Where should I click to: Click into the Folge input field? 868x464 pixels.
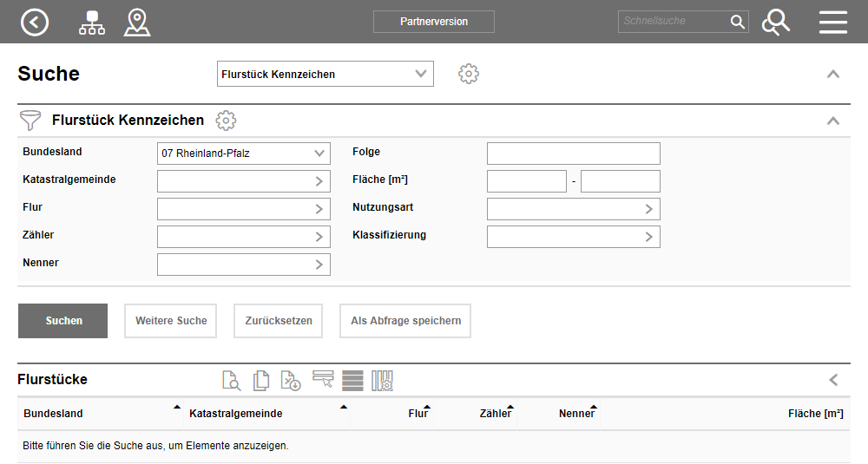(573, 154)
